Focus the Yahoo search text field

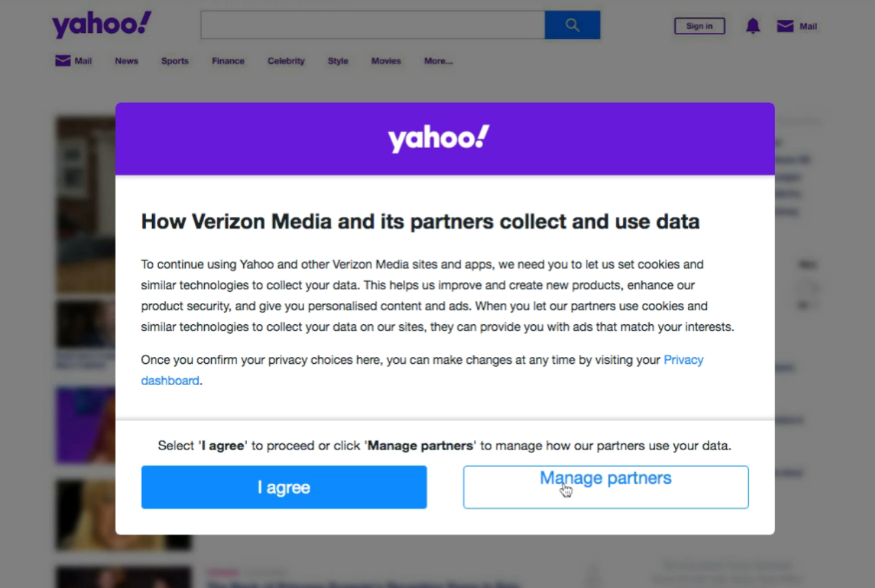click(372, 25)
